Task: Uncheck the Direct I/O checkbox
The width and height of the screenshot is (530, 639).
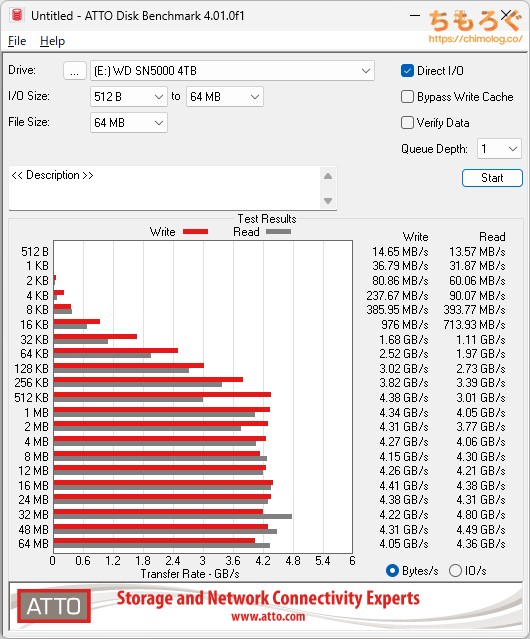Action: (x=407, y=71)
